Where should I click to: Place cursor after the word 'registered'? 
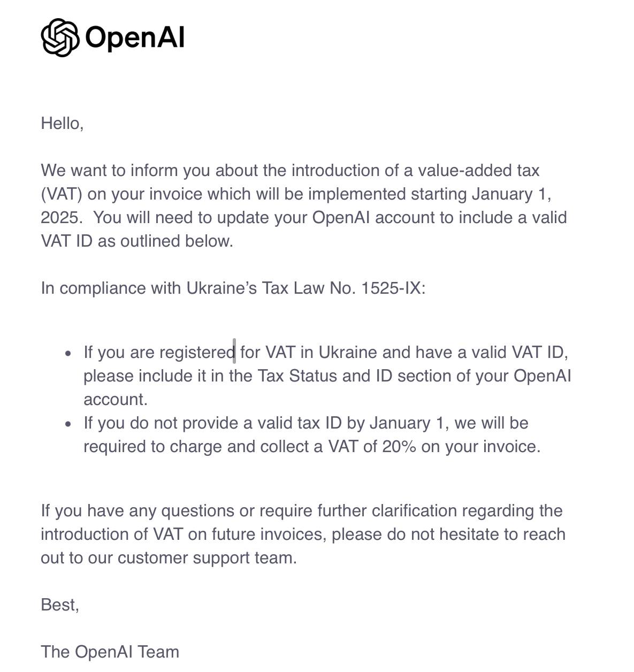235,352
